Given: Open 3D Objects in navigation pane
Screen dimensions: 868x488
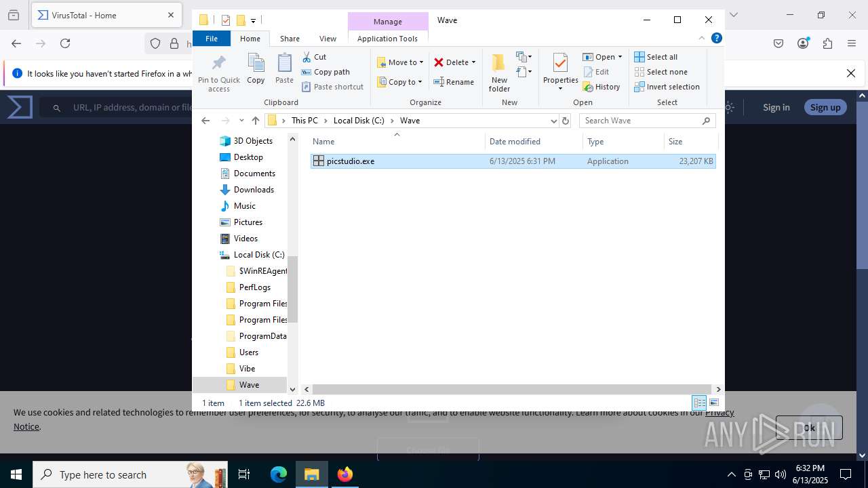Looking at the screenshot, I should coord(253,141).
